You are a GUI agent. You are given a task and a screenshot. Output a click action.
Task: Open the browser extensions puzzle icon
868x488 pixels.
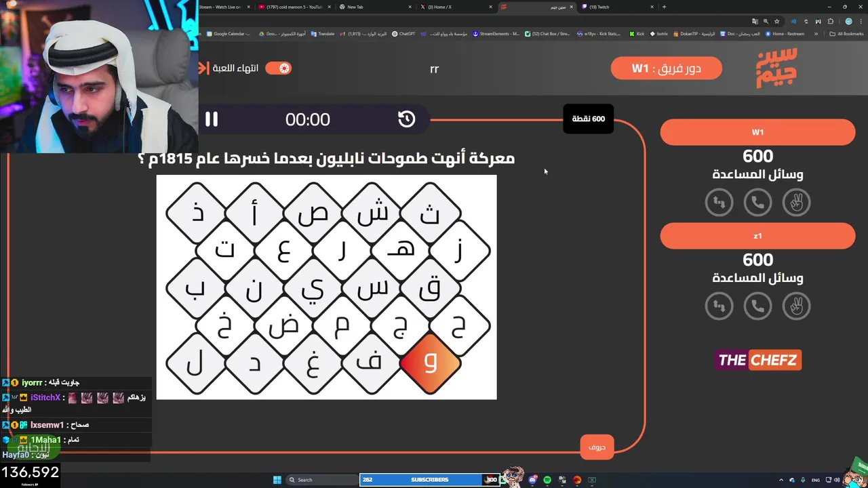tap(831, 21)
